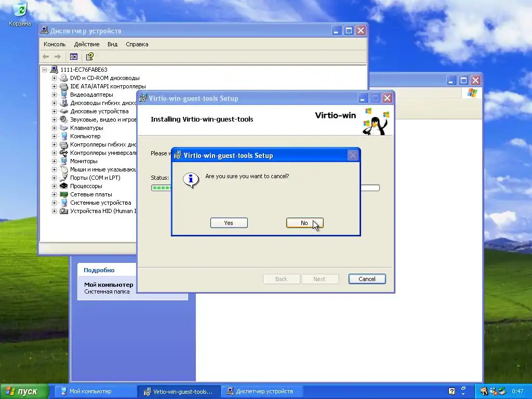532x399 pixels.
Task: Open the Вид menu
Action: click(x=112, y=44)
